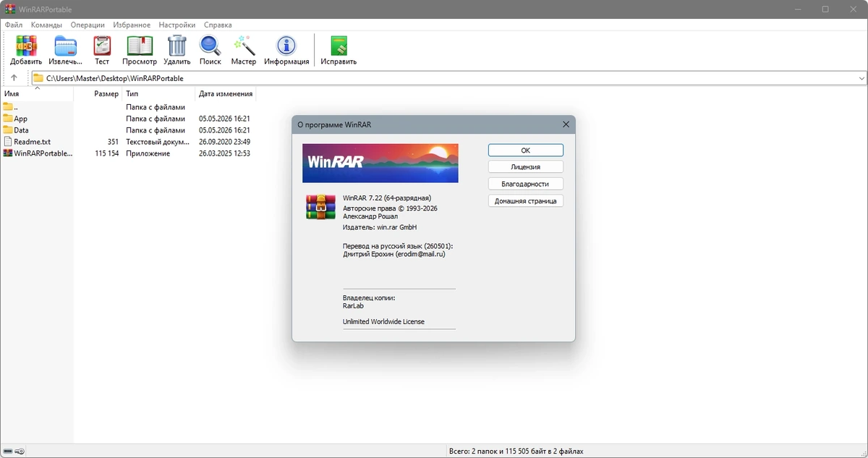Image resolution: width=868 pixels, height=458 pixels.
Task: Click the Добавить toolbar icon
Action: (26, 46)
